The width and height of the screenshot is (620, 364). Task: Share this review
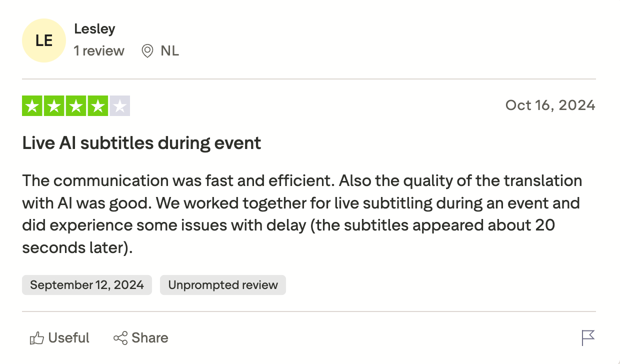140,338
